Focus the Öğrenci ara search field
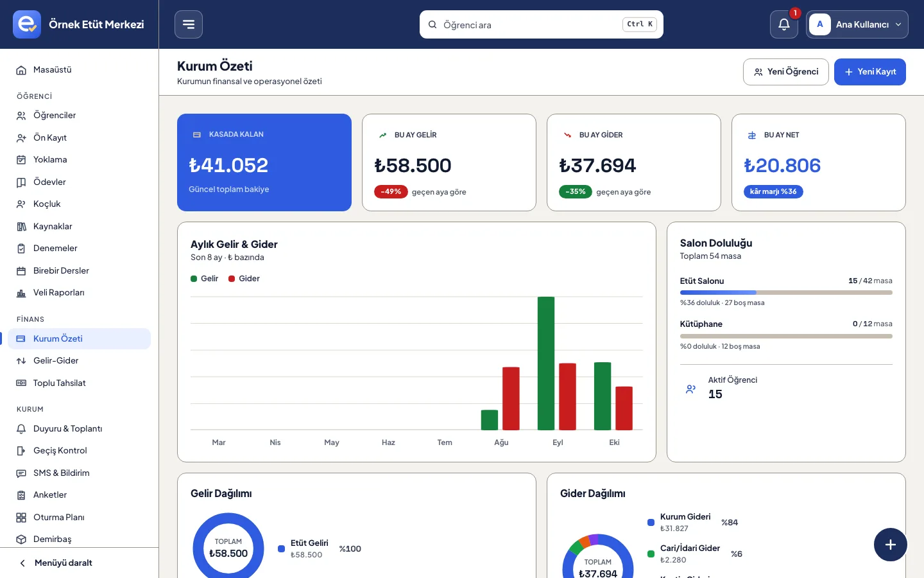The width and height of the screenshot is (924, 578). [542, 24]
